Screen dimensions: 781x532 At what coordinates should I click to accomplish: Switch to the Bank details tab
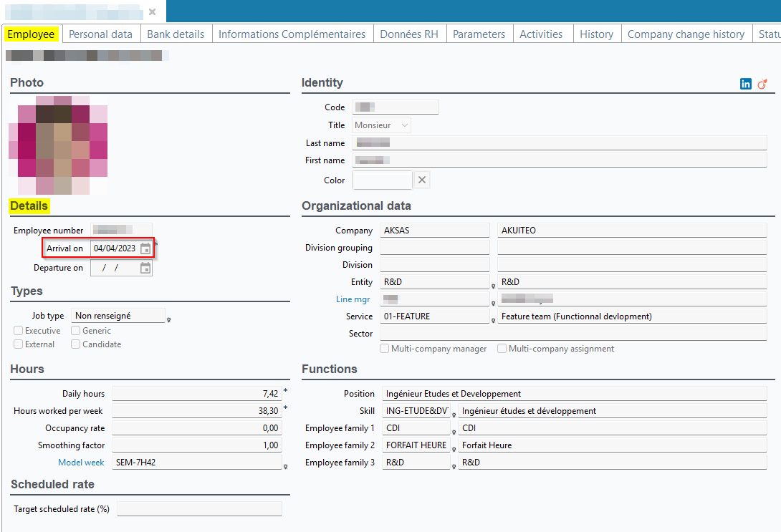(x=176, y=34)
